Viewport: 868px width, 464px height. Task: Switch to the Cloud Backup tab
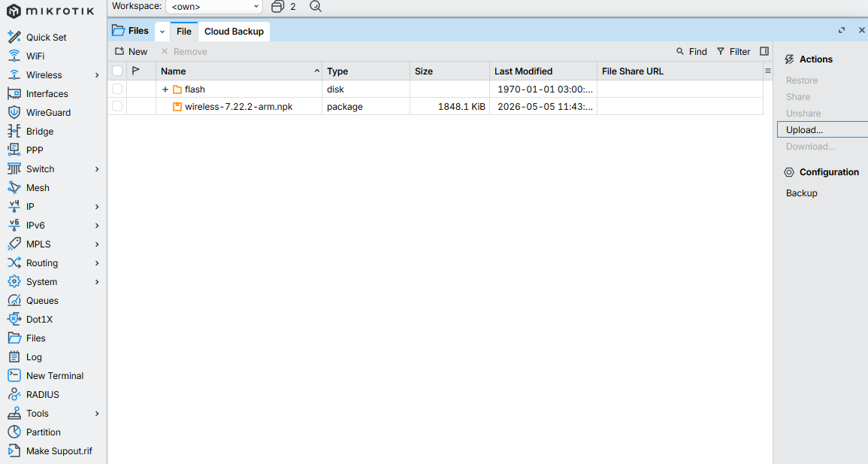click(x=234, y=32)
